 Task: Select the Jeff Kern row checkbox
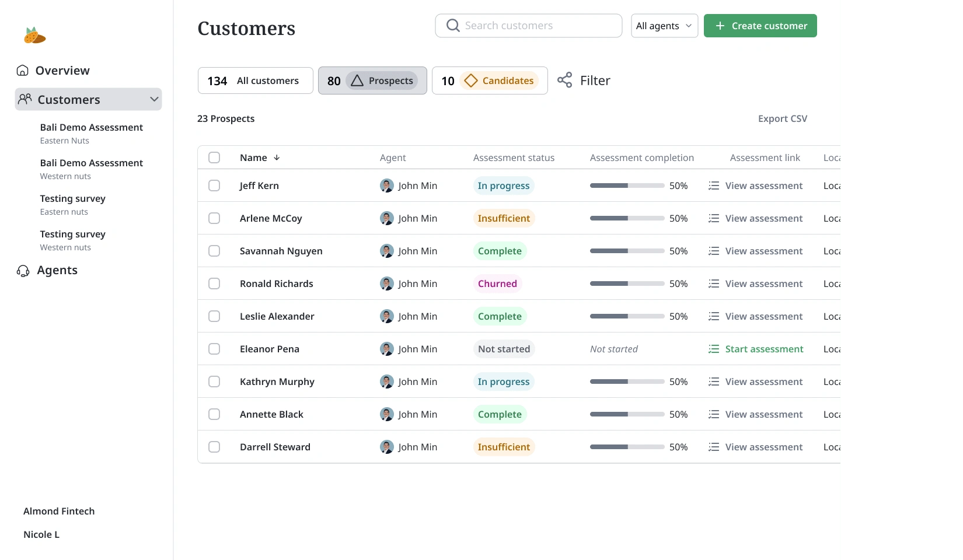click(x=214, y=185)
